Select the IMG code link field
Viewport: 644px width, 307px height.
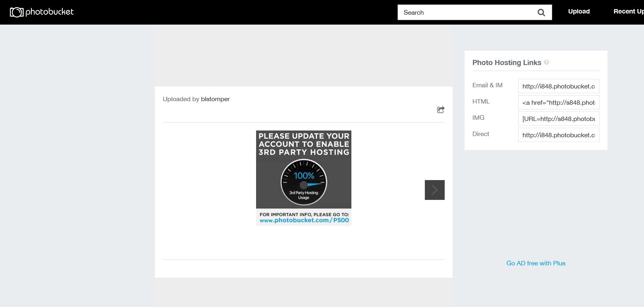pos(558,119)
